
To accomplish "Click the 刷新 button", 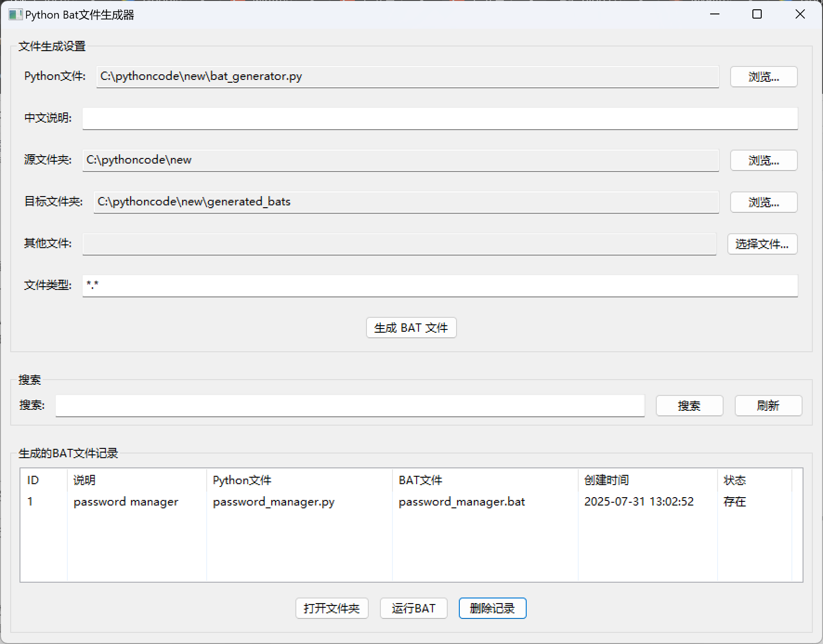I will (x=768, y=406).
